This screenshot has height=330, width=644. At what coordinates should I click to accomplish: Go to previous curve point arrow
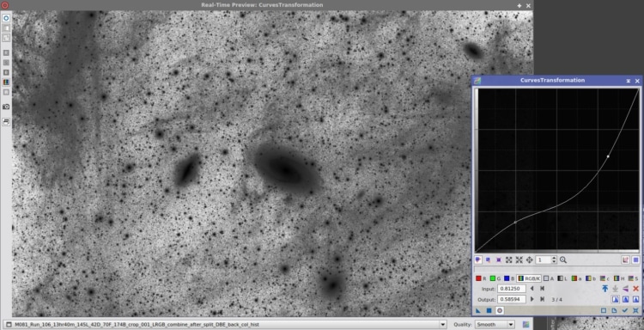(532, 289)
